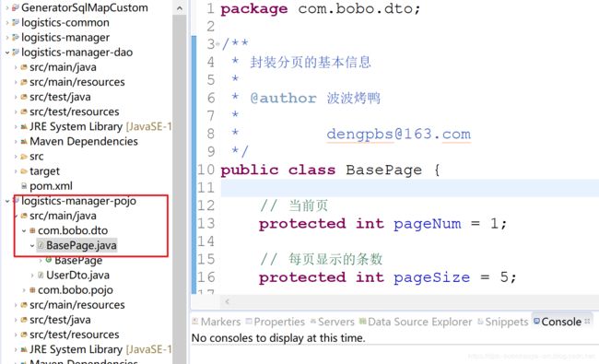Expand the UserDto.java file arrow
This screenshot has width=599, height=364.
tap(32, 276)
